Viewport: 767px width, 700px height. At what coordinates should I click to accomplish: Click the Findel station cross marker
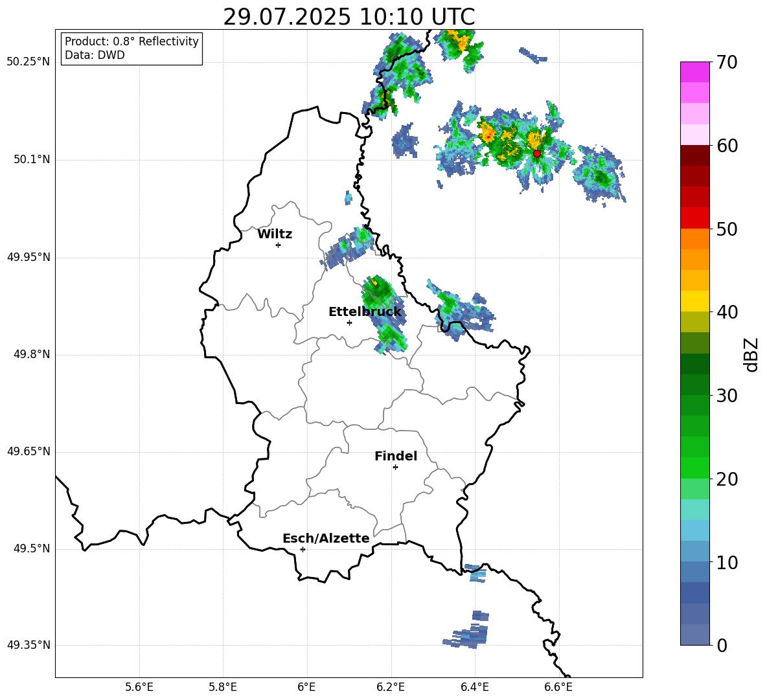coord(395,468)
